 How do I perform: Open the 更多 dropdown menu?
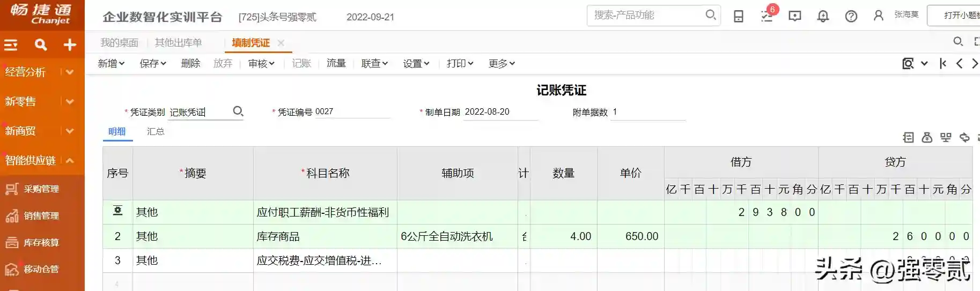pyautogui.click(x=502, y=64)
